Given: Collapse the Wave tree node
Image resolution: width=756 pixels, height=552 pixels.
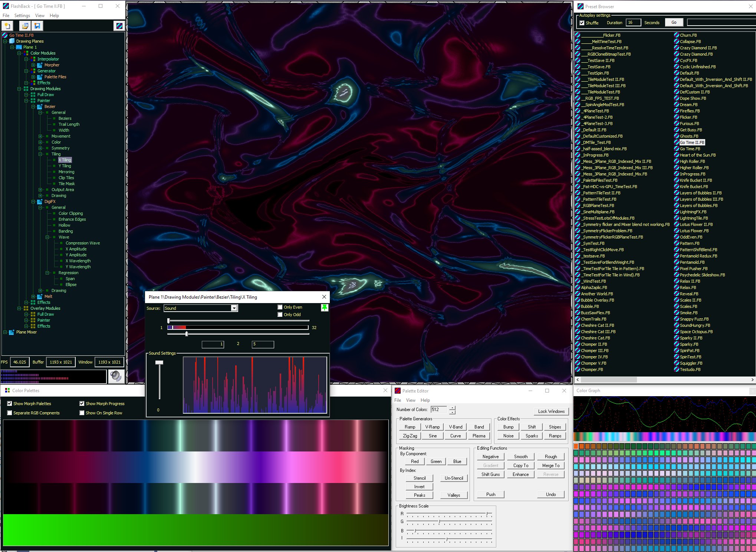Looking at the screenshot, I should (x=47, y=237).
